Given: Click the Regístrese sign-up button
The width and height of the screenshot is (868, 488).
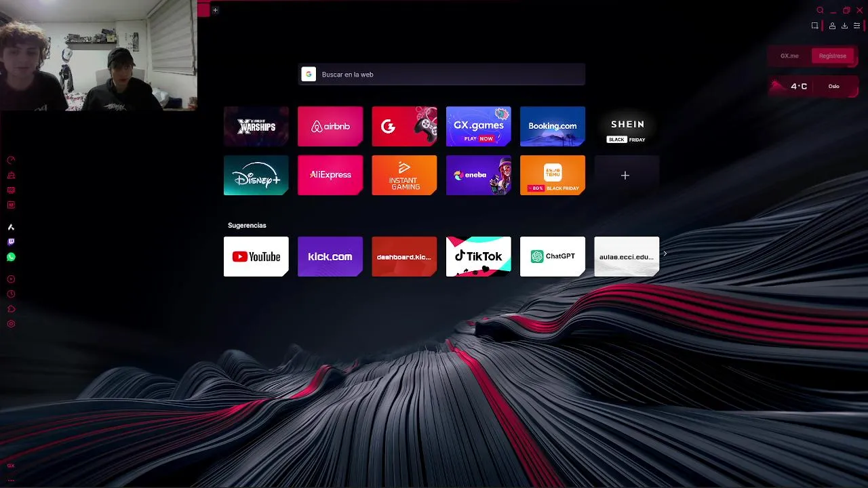Looking at the screenshot, I should pos(833,56).
